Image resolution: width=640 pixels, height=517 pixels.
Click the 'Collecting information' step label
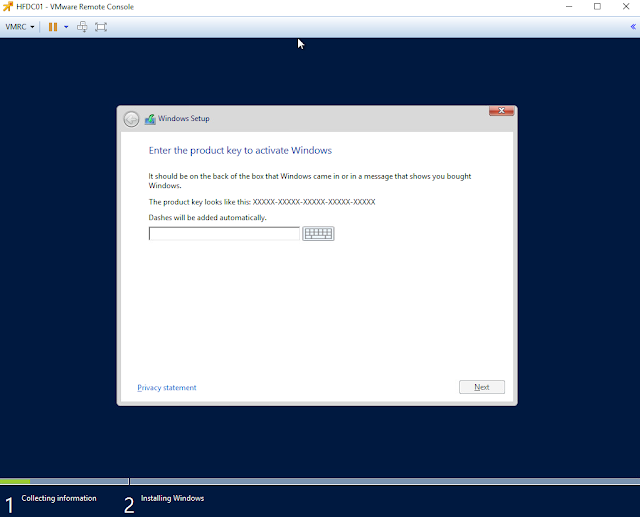pyautogui.click(x=59, y=498)
